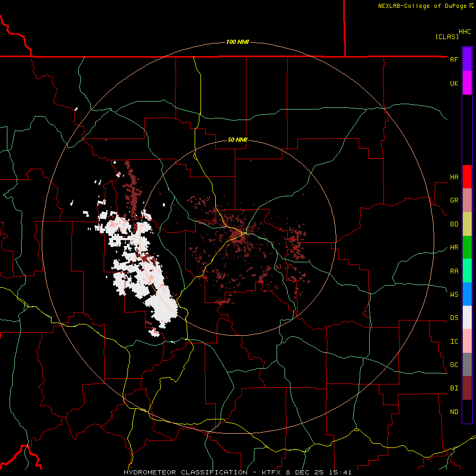Select the BD yellow legend block
The width and height of the screenshot is (476, 476).
tap(467, 224)
